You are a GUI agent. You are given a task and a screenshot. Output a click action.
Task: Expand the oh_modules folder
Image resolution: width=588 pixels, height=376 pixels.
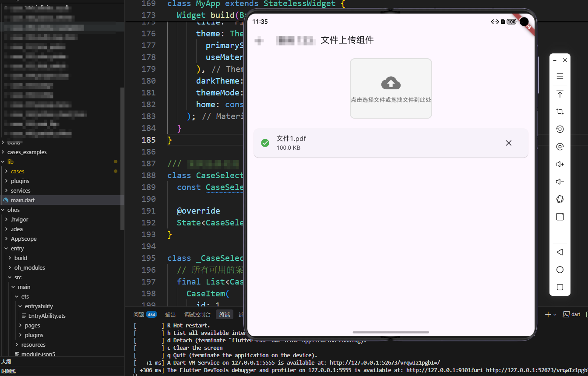pyautogui.click(x=29, y=267)
